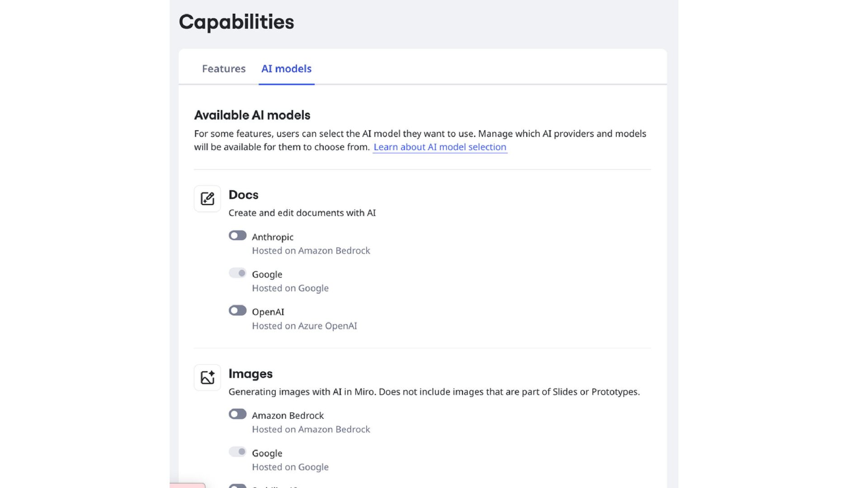Click the Docs section title
Image resolution: width=868 pixels, height=488 pixels.
(x=243, y=195)
